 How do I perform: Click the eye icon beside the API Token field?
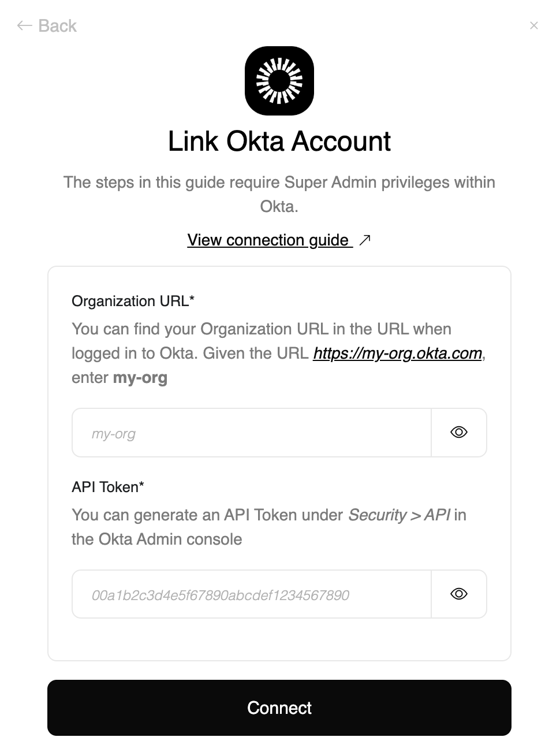click(x=458, y=594)
